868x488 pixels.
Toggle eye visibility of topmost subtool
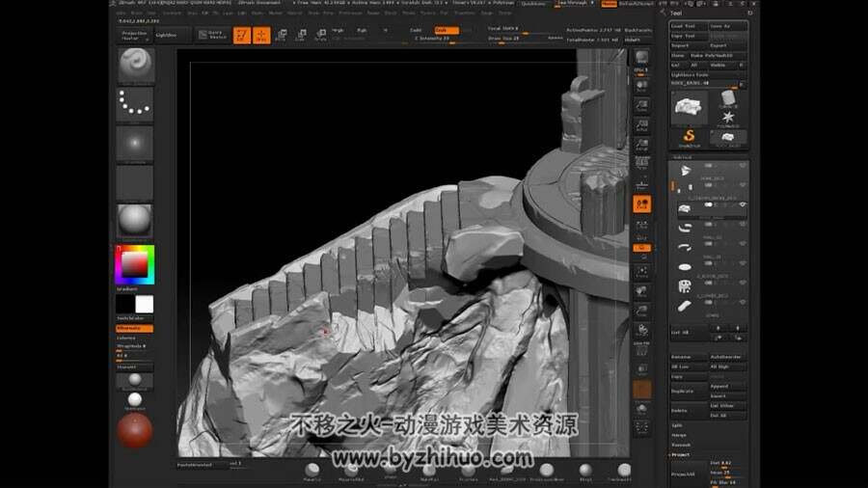pyautogui.click(x=743, y=166)
